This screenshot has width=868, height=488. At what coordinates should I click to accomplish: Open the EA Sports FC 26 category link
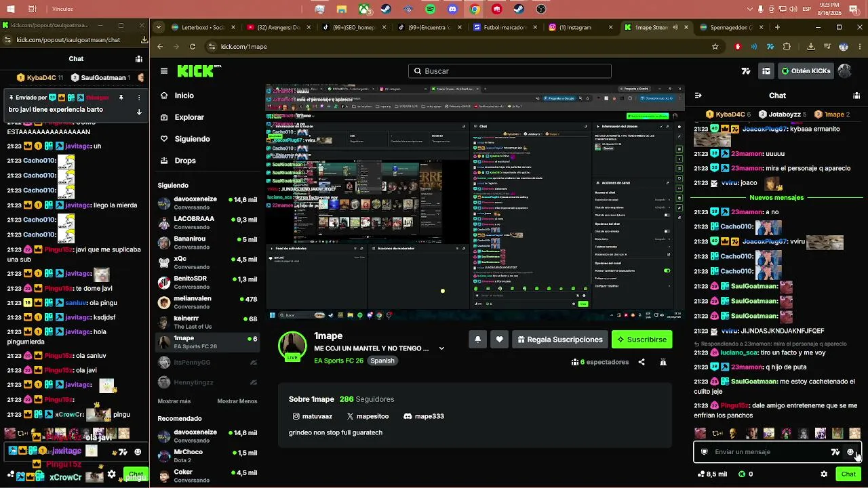(x=339, y=361)
